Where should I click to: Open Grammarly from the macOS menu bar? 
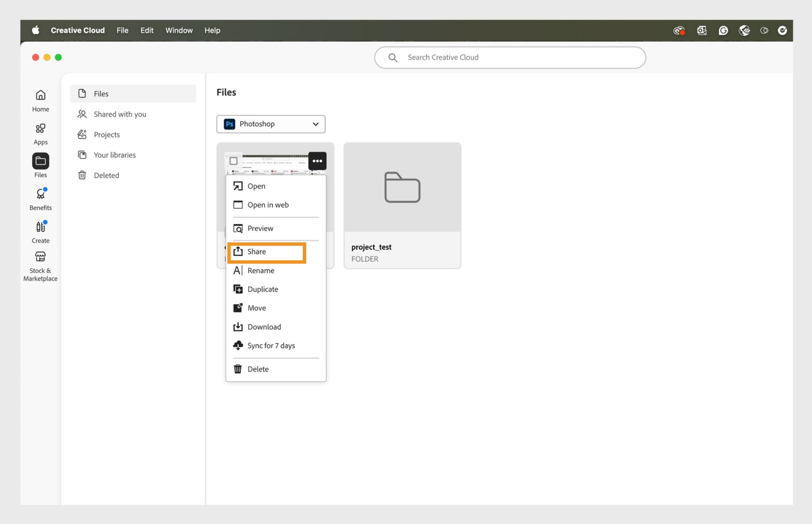pyautogui.click(x=723, y=30)
